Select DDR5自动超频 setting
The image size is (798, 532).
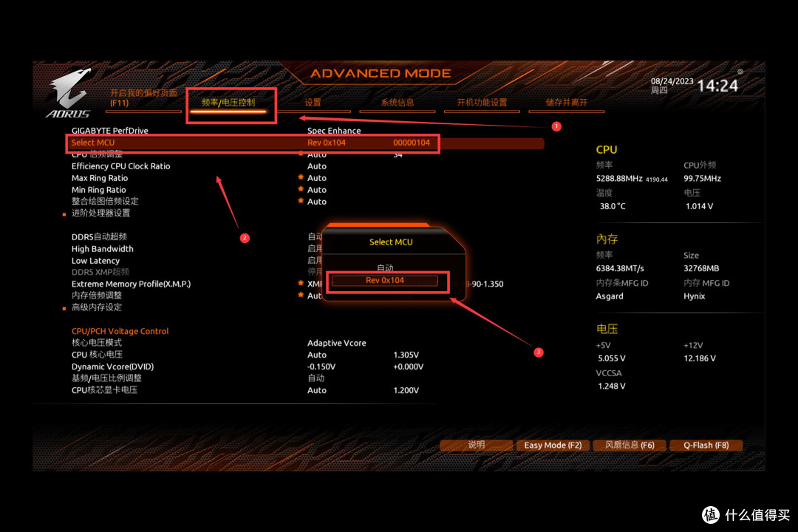(x=99, y=236)
